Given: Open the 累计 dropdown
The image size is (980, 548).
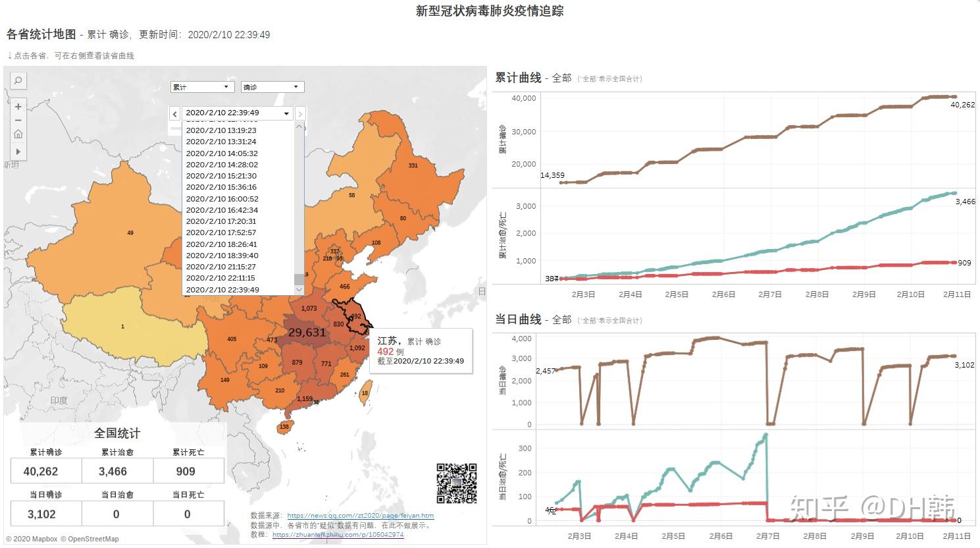Looking at the screenshot, I should click(202, 87).
